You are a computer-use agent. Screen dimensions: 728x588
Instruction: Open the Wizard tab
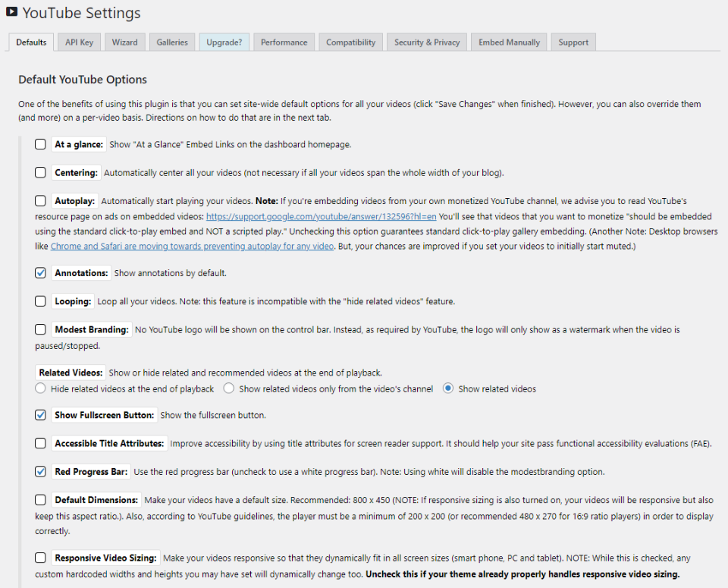click(x=124, y=42)
